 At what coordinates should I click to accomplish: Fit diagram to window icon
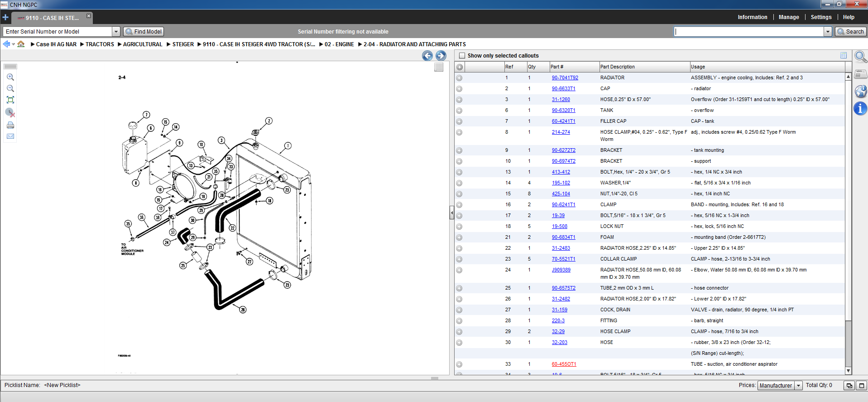click(10, 100)
